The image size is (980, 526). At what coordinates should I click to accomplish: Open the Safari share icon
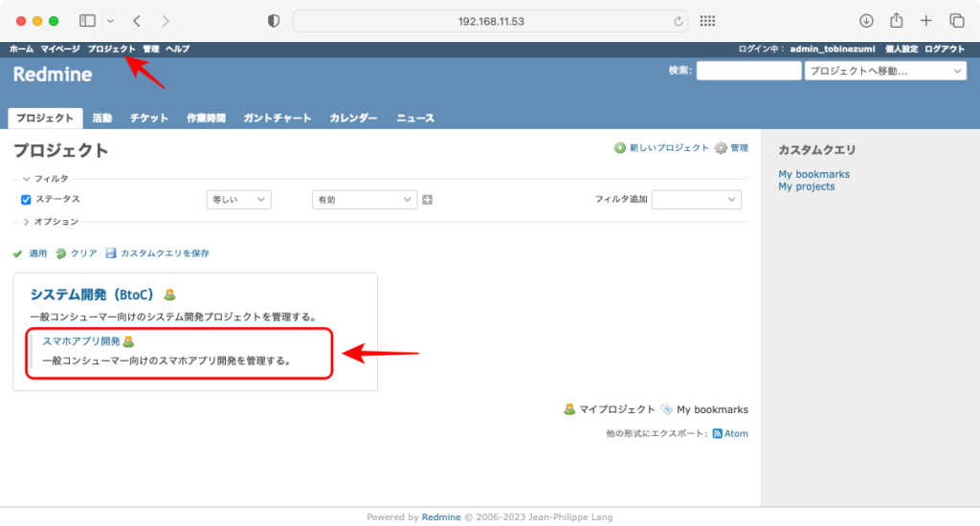896,20
